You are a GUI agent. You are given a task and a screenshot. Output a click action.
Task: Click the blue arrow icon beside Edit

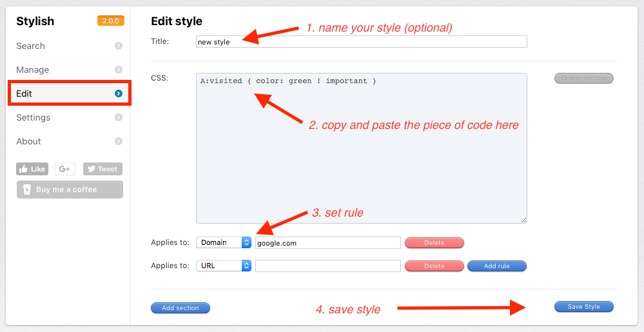click(x=119, y=93)
